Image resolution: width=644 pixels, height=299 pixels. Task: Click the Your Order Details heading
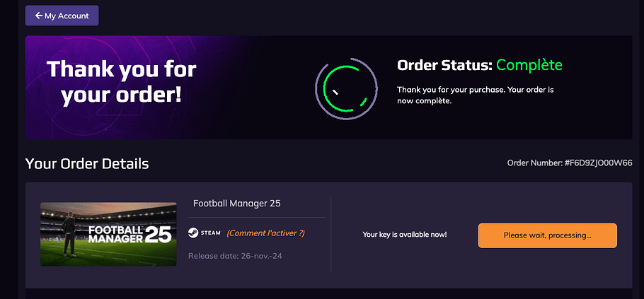(x=87, y=164)
